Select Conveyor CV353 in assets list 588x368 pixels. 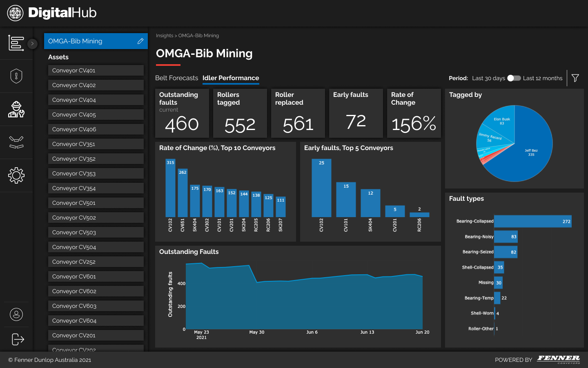click(x=96, y=173)
